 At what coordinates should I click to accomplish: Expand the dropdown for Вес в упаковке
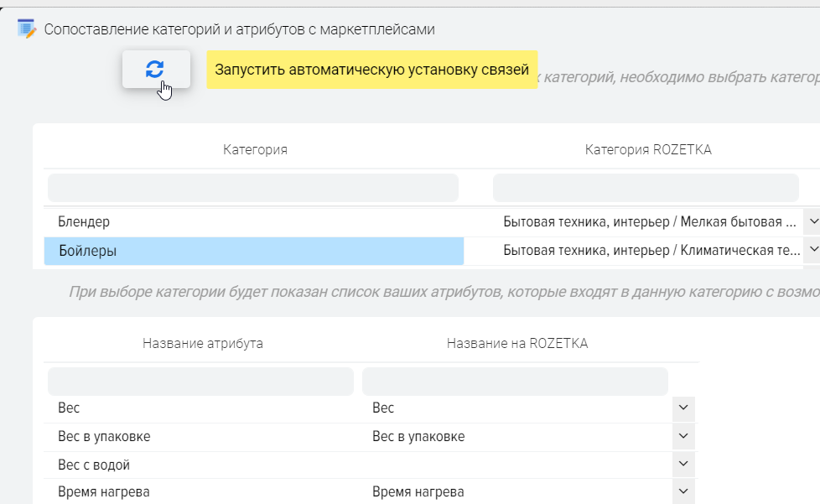click(683, 437)
